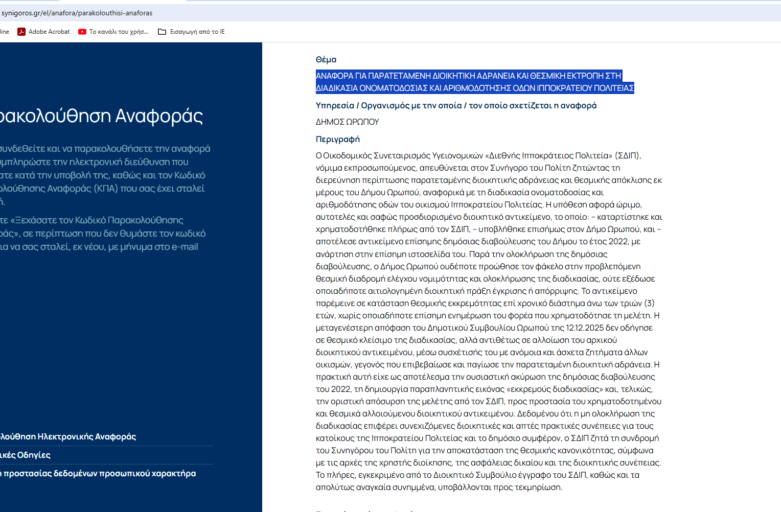Image resolution: width=781 pixels, height=512 pixels.
Task: Click the Adobe Acrobat bookmark icon
Action: (21, 32)
